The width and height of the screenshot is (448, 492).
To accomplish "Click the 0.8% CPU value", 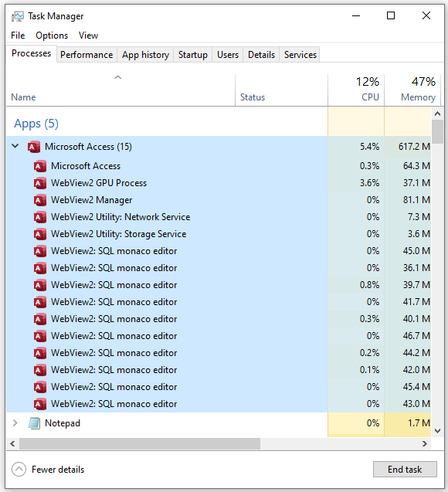I will [369, 285].
